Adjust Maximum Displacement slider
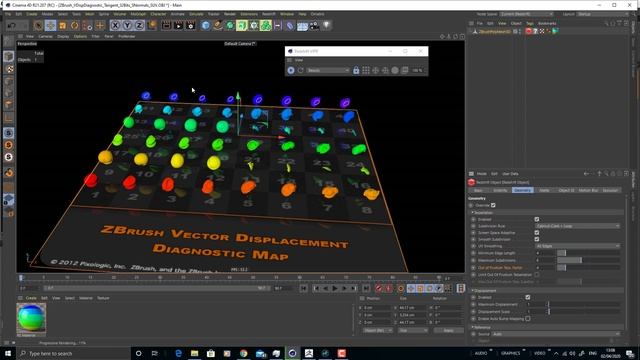Viewport: 640px width, 360px height. point(584,304)
